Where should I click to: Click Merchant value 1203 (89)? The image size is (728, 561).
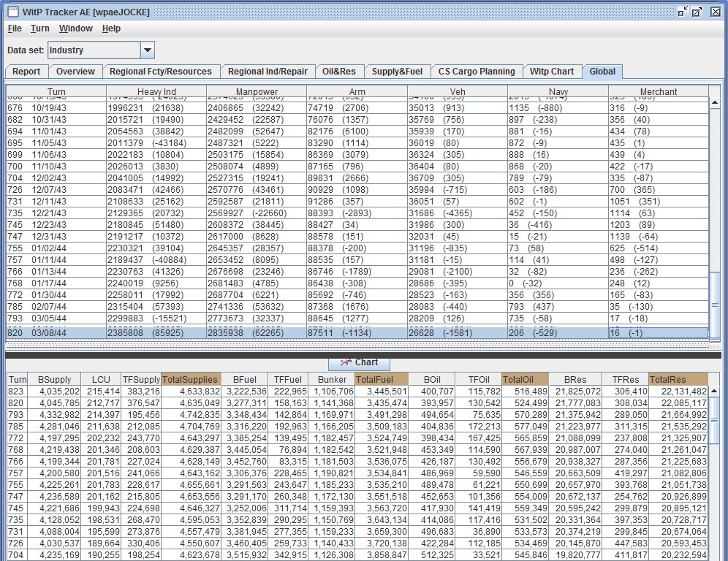pos(659,224)
